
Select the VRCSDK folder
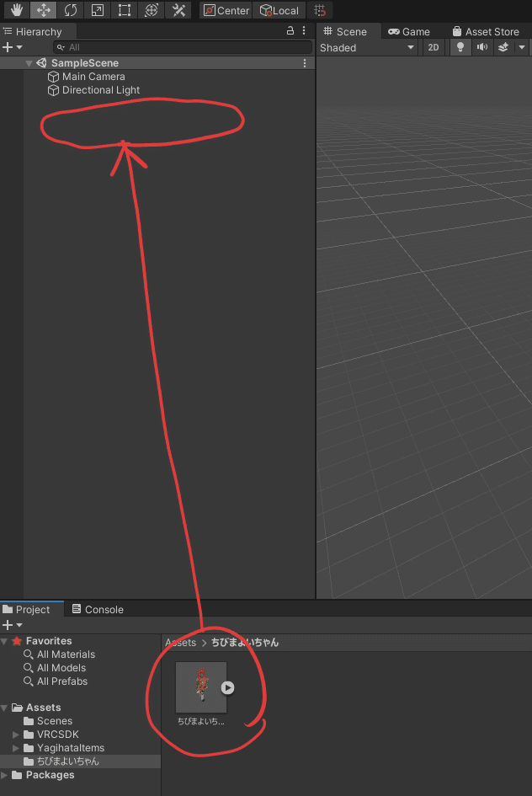pos(51,735)
